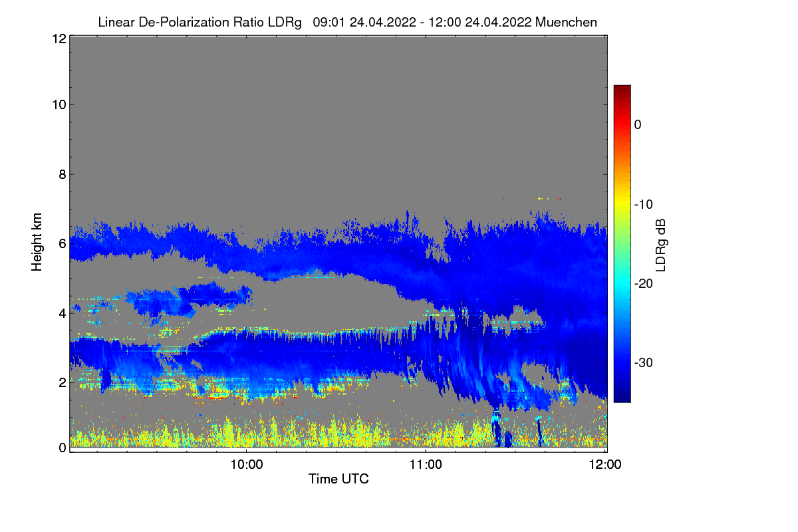
Task: Click the height axis label 2
Action: [62, 382]
